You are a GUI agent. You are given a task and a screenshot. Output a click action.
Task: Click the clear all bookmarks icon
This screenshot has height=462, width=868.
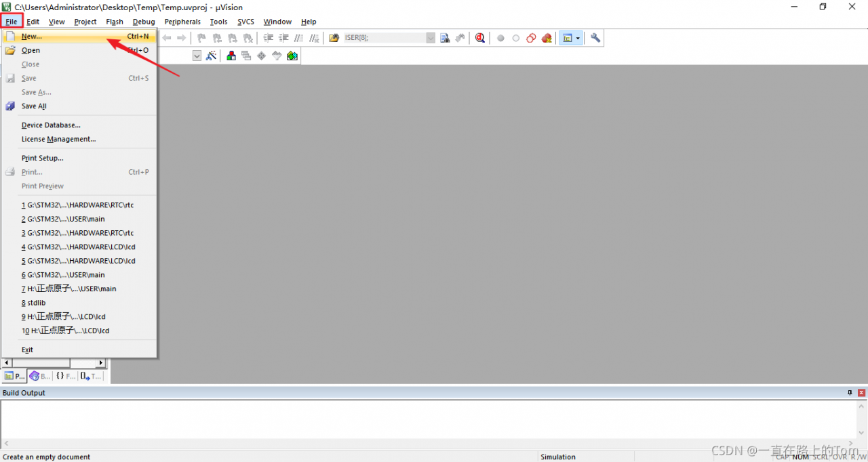point(248,38)
